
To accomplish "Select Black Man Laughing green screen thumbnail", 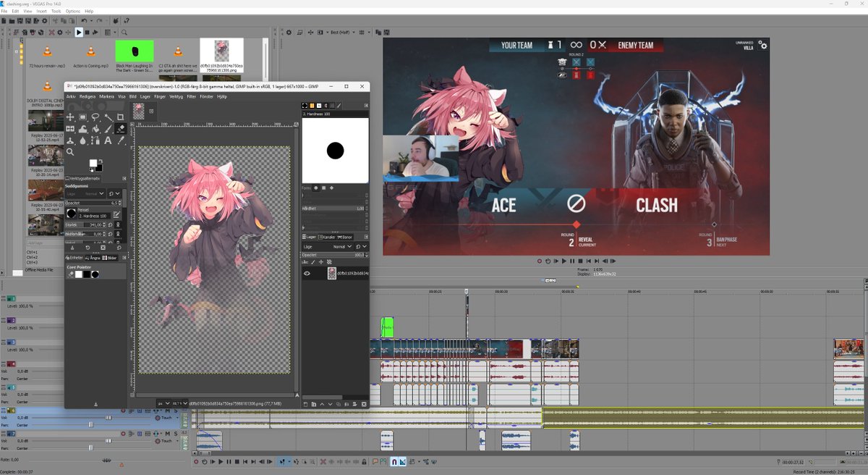I will 135,51.
